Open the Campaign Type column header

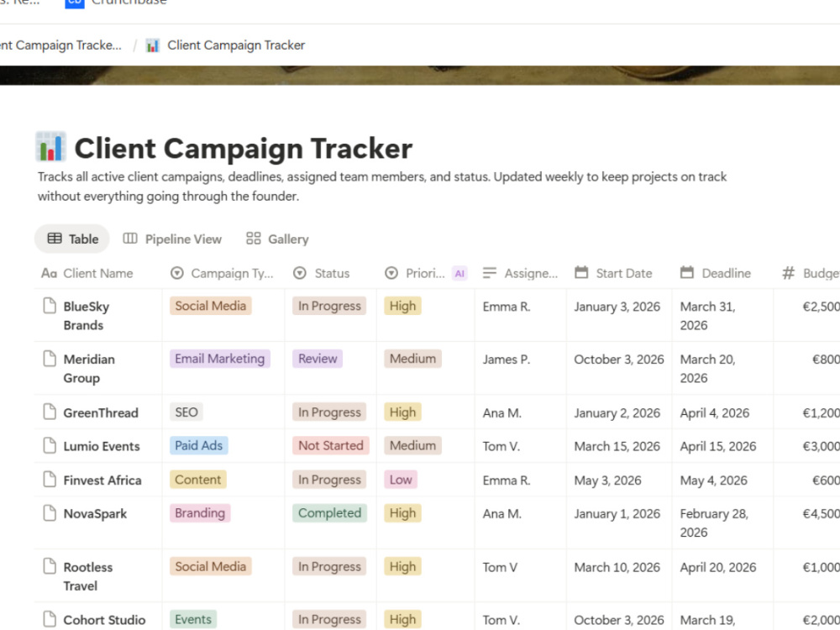point(222,273)
